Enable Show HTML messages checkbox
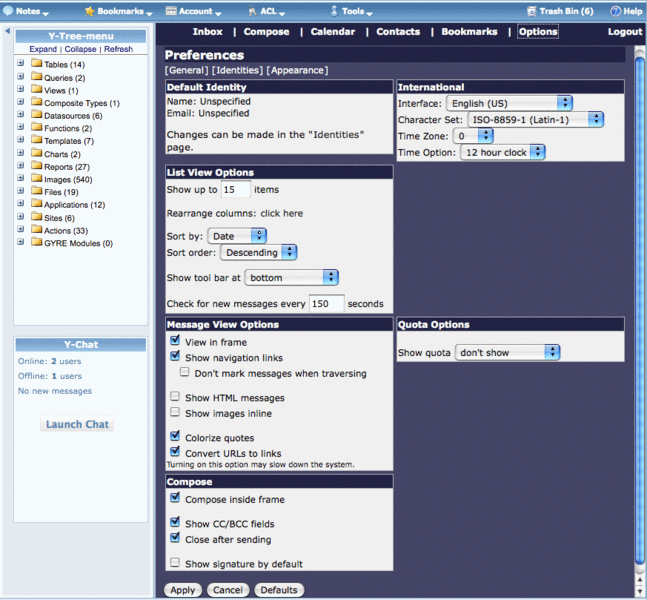This screenshot has width=647, height=600. click(x=175, y=397)
